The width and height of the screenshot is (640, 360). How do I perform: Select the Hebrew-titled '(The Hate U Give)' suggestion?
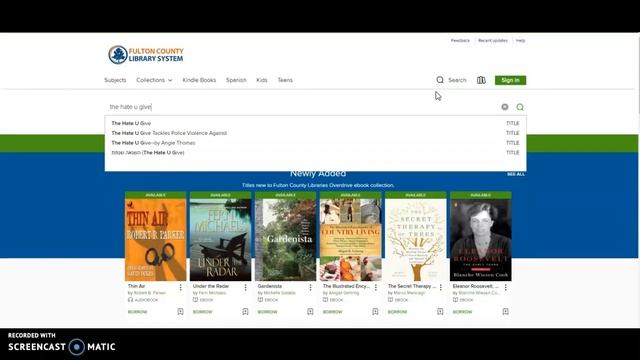(x=315, y=153)
